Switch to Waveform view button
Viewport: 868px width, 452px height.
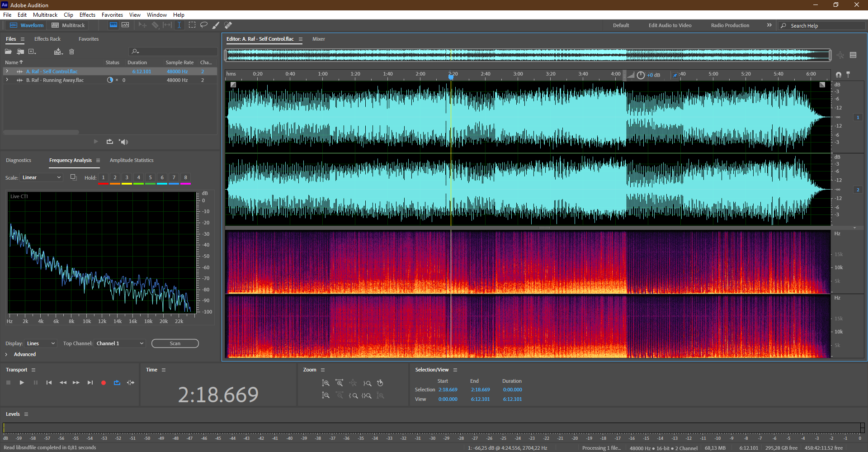27,25
